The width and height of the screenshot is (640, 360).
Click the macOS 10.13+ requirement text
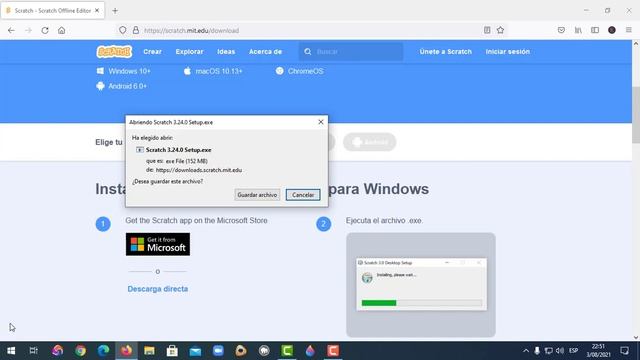(219, 71)
